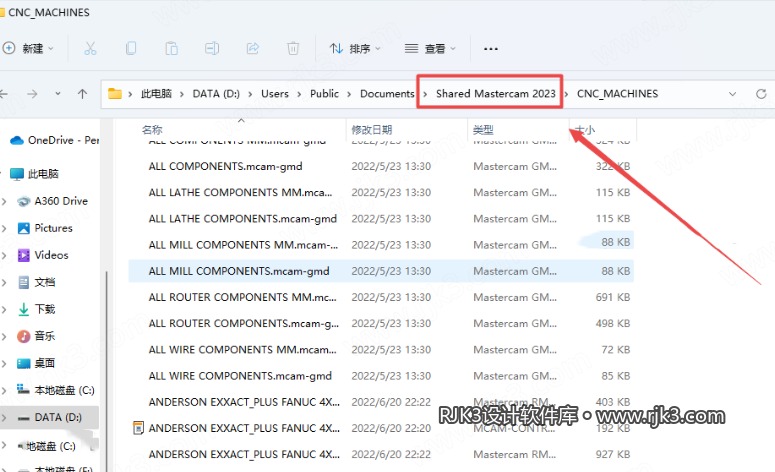The width and height of the screenshot is (775, 472).
Task: Sort by 名称 column header
Action: point(152,129)
